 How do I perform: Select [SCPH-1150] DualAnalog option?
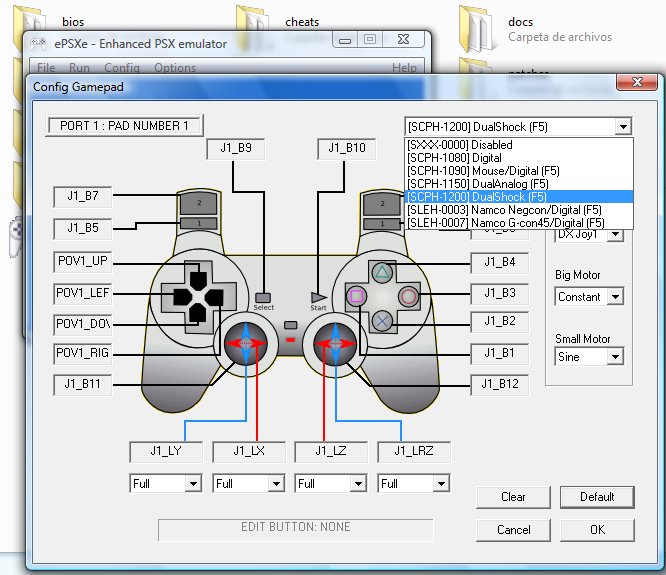pos(519,184)
